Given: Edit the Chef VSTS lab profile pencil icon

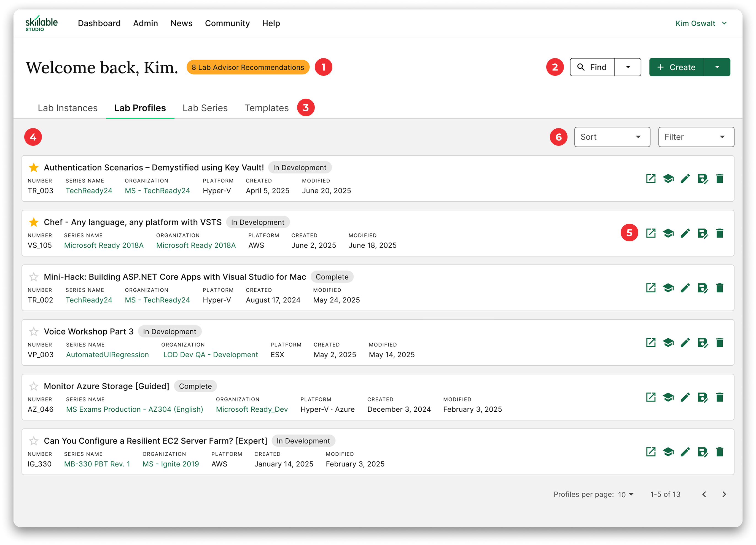Looking at the screenshot, I should 685,233.
